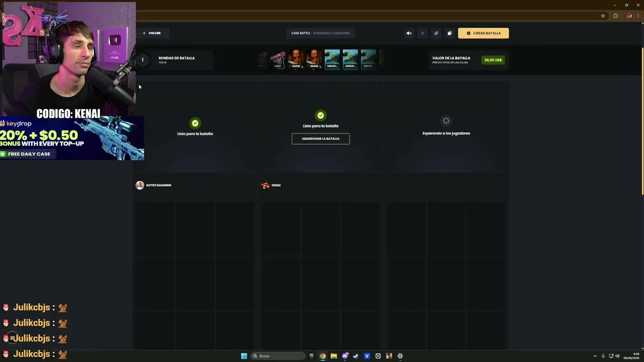The image size is (644, 362).
Task: Click the Rondas de Batalla label
Action: tap(177, 58)
